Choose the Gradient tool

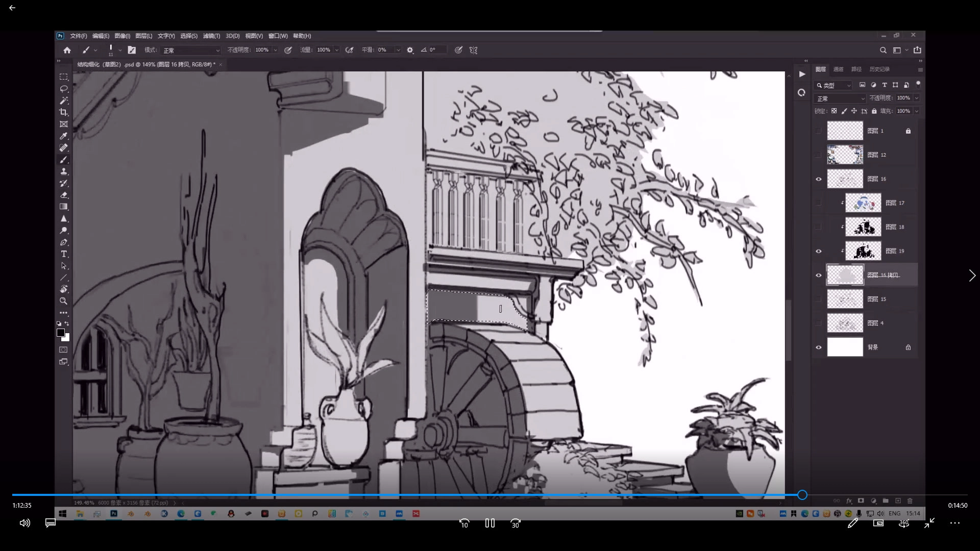tap(64, 207)
